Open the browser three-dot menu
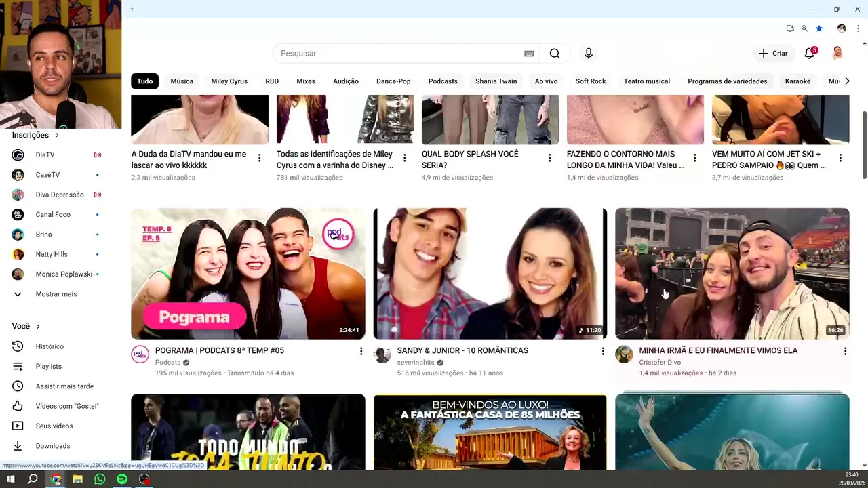Image resolution: width=868 pixels, height=488 pixels. click(858, 28)
